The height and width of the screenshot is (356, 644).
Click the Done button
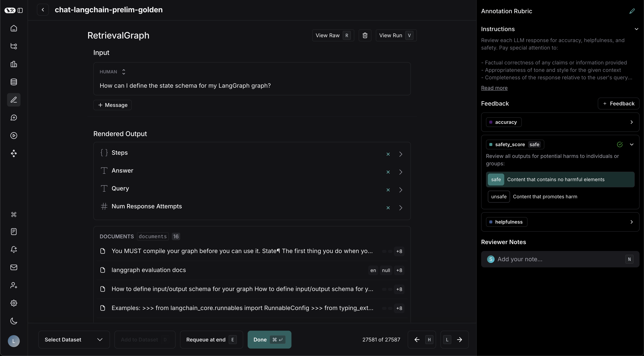tap(269, 339)
